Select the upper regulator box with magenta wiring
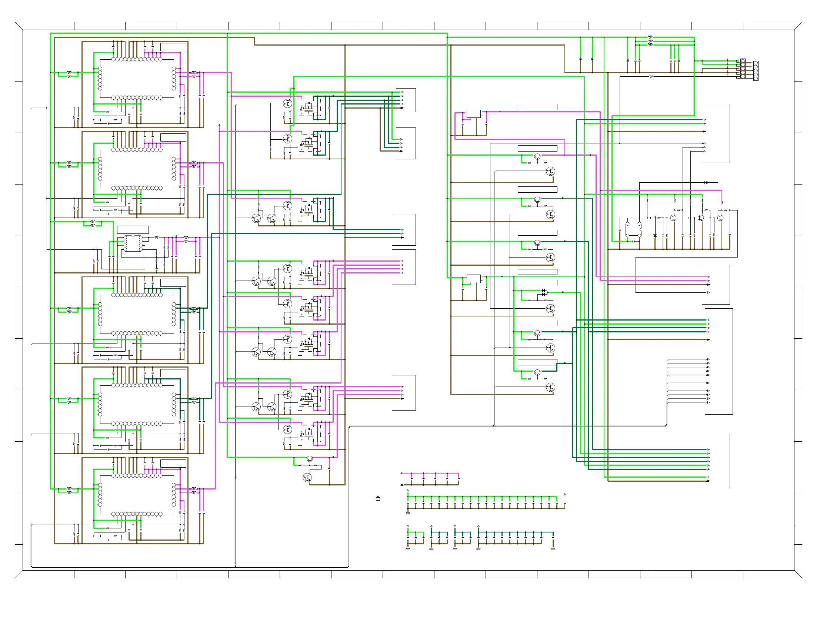 (473, 114)
